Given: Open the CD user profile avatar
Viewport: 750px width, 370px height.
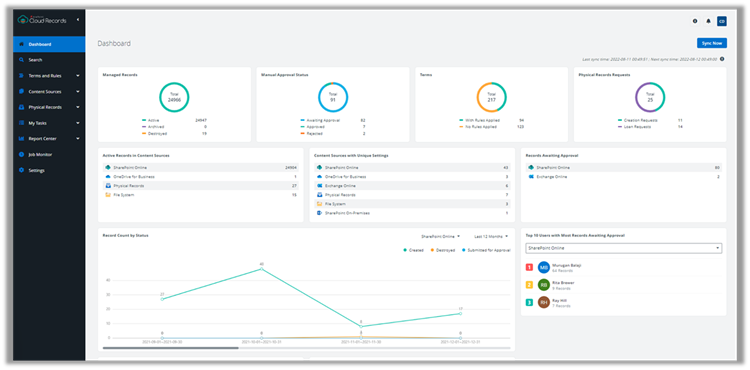Looking at the screenshot, I should 722,21.
